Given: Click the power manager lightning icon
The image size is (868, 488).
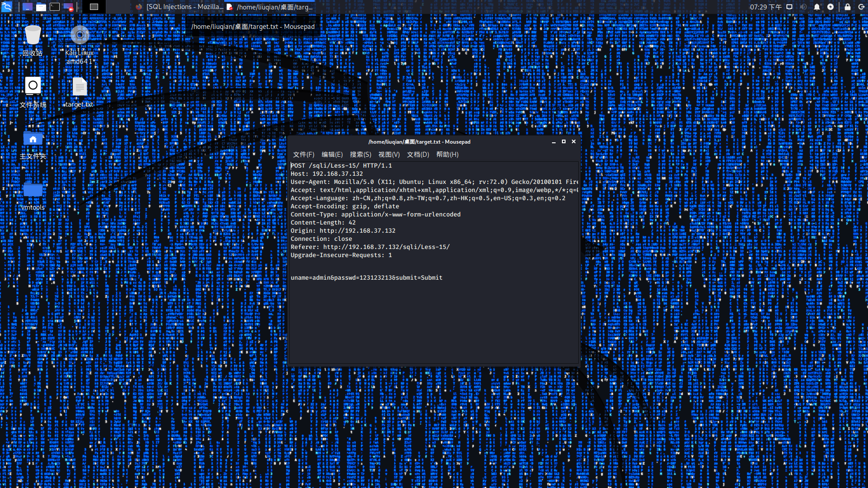Looking at the screenshot, I should click(x=830, y=7).
